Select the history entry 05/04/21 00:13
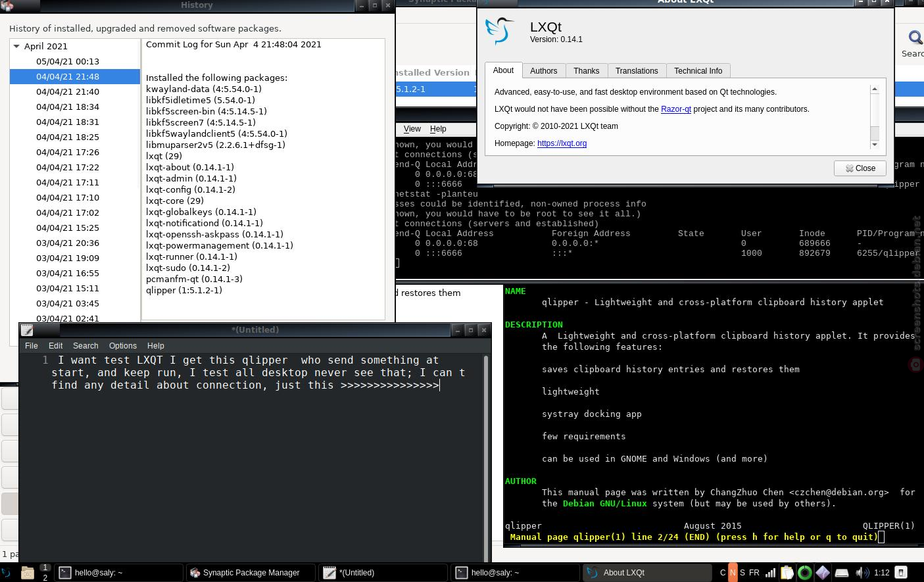This screenshot has height=582, width=924. click(75, 61)
